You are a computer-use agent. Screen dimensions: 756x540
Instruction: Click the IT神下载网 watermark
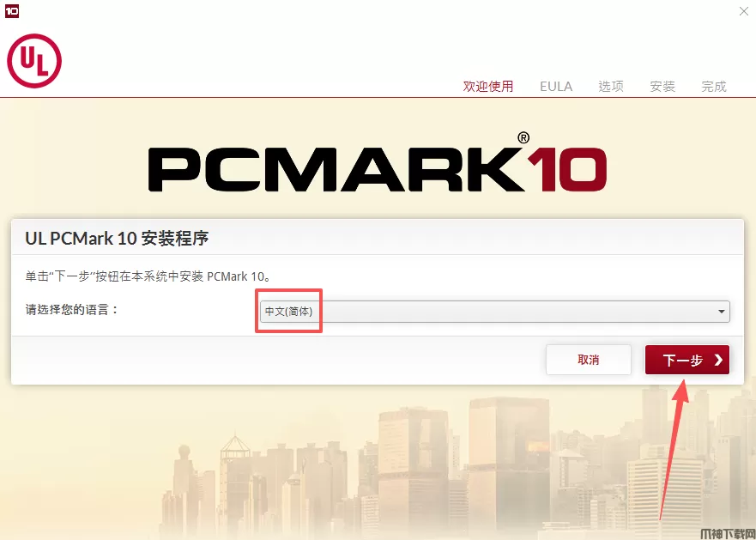728,533
